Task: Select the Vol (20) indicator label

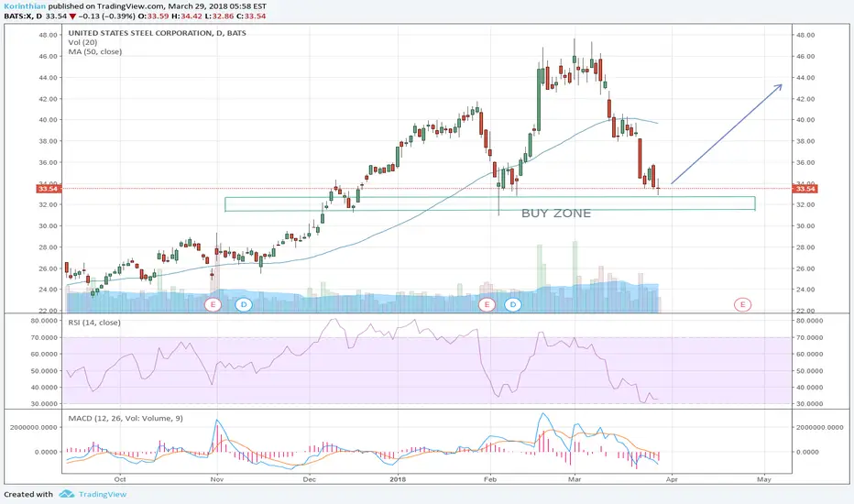Action: point(82,42)
